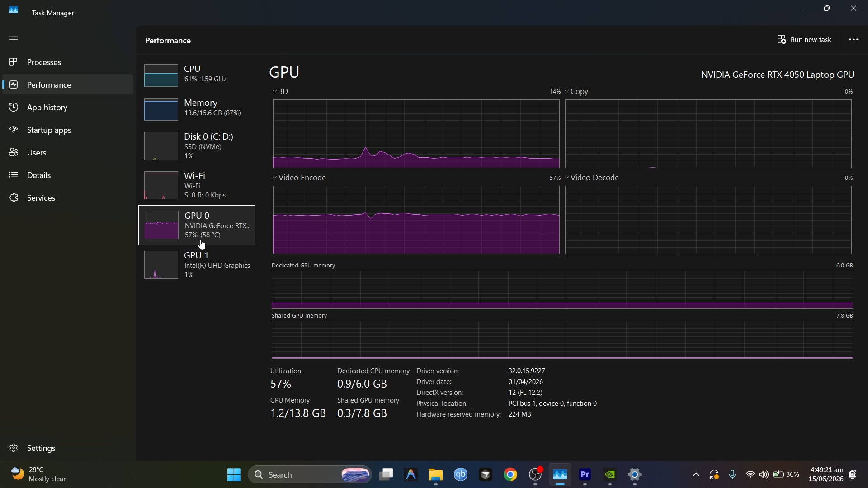This screenshot has width=868, height=488.
Task: Open the Settings gear app in taskbar
Action: click(x=635, y=475)
